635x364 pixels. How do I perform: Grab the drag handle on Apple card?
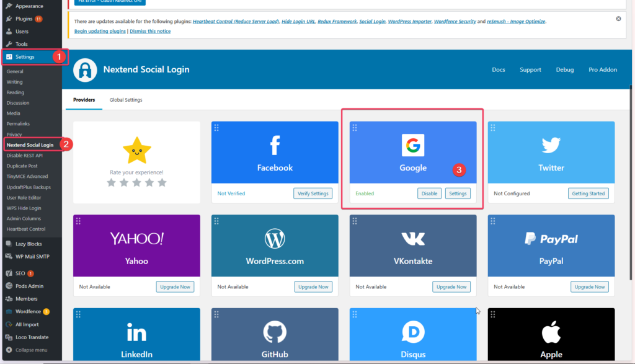(493, 314)
